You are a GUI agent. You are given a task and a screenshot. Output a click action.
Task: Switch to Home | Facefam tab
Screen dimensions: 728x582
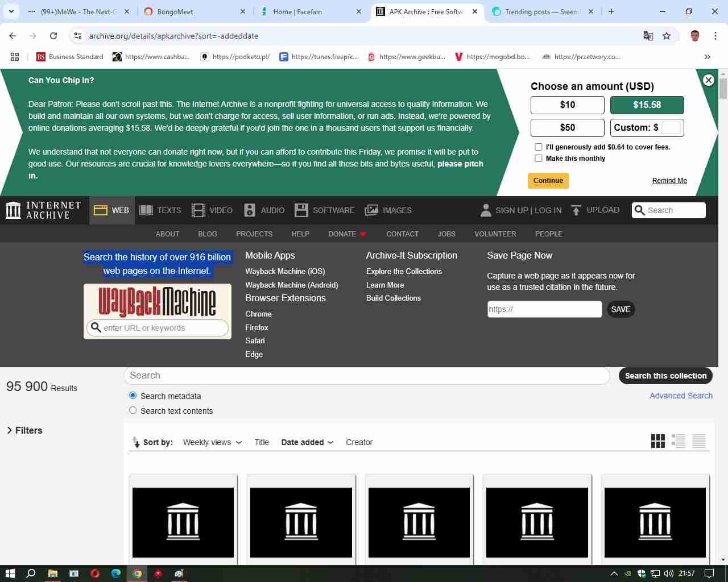click(311, 11)
